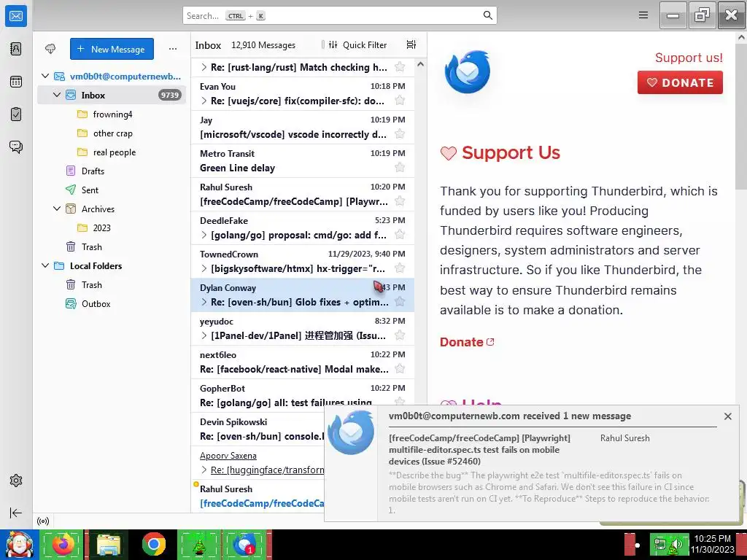Star the Dylan Conway bun message
Screen dimensions: 747x560
coord(400,301)
